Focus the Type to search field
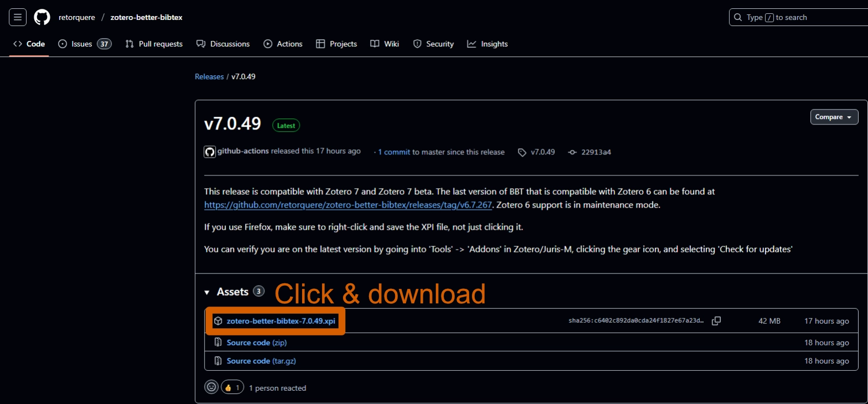Image resolution: width=868 pixels, height=404 pixels. (x=797, y=17)
